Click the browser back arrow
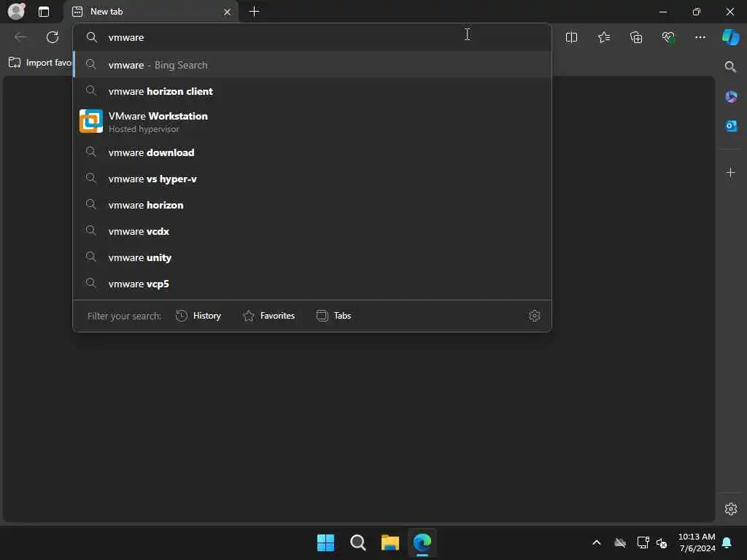The width and height of the screenshot is (747, 560). coord(20,37)
